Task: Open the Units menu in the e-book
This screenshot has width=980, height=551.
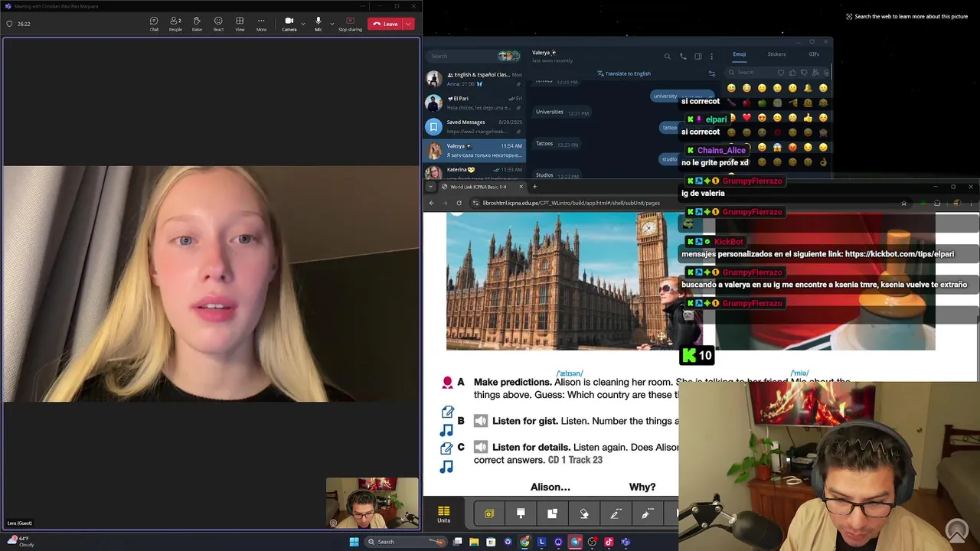Action: point(444,514)
